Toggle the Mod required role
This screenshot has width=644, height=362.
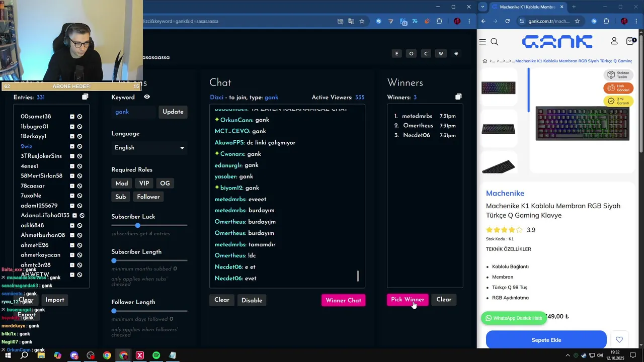(x=122, y=184)
